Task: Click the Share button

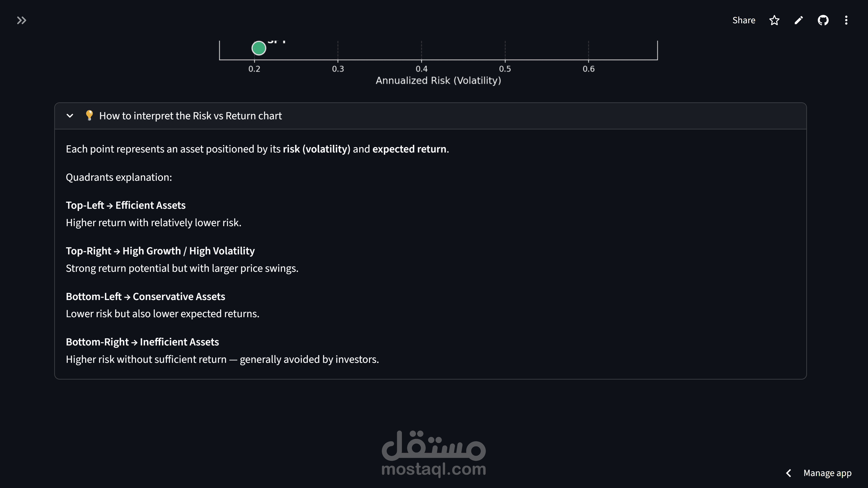Action: point(744,20)
